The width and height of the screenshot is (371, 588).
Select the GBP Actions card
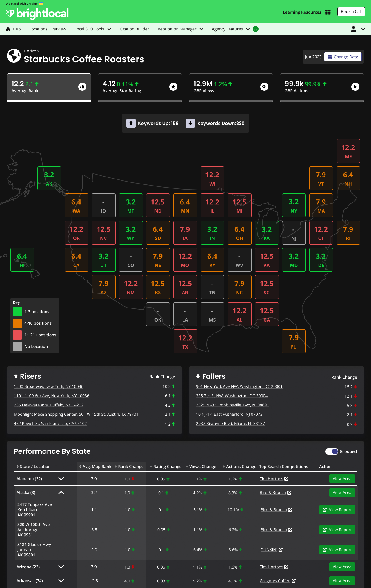click(x=322, y=88)
